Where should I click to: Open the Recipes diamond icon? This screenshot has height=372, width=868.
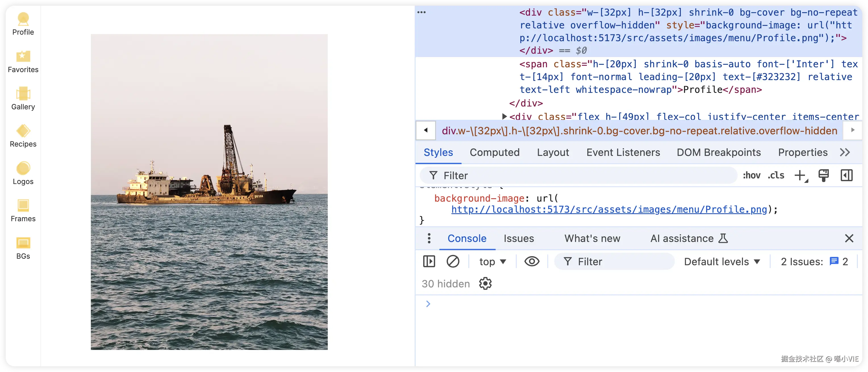23,131
